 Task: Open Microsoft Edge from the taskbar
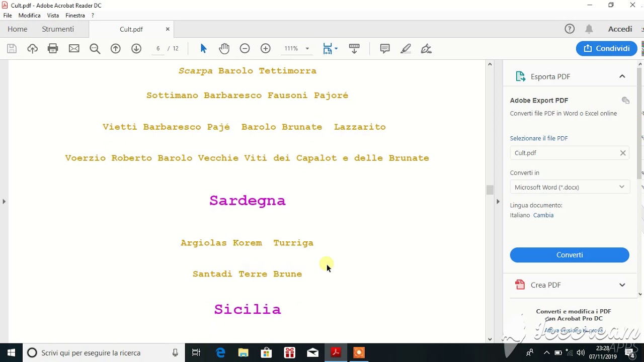220,353
